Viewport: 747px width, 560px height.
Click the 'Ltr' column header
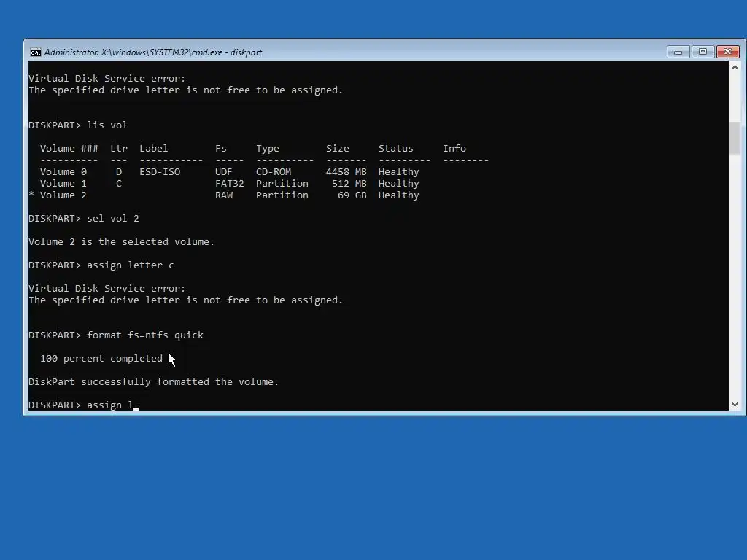coord(119,148)
